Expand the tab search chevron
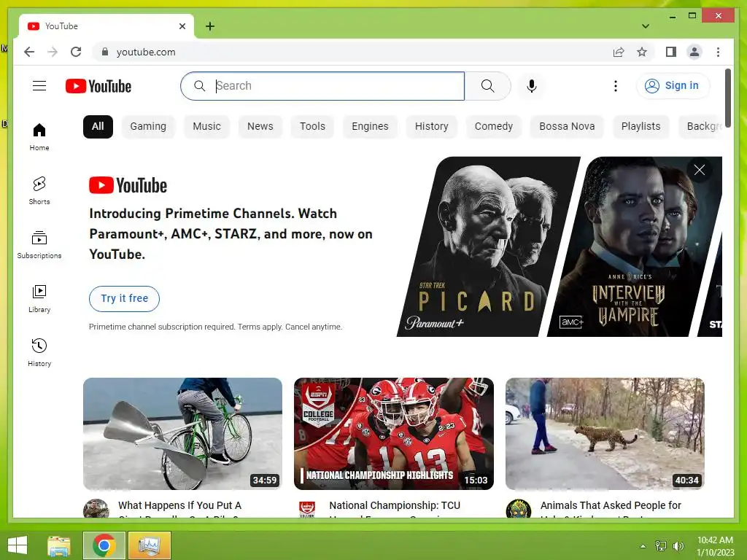Image resolution: width=747 pixels, height=560 pixels. [646, 26]
